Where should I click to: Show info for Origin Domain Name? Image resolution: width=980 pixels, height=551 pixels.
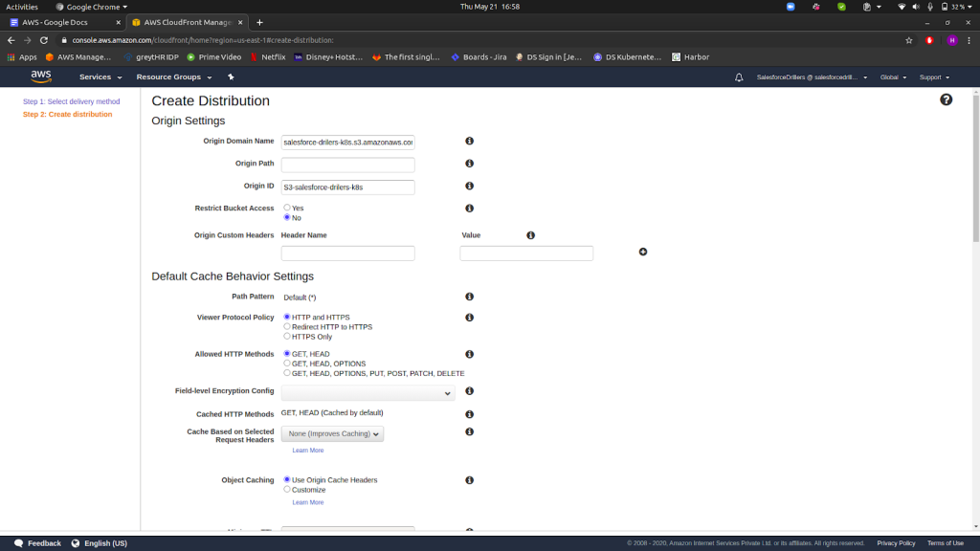click(x=469, y=142)
